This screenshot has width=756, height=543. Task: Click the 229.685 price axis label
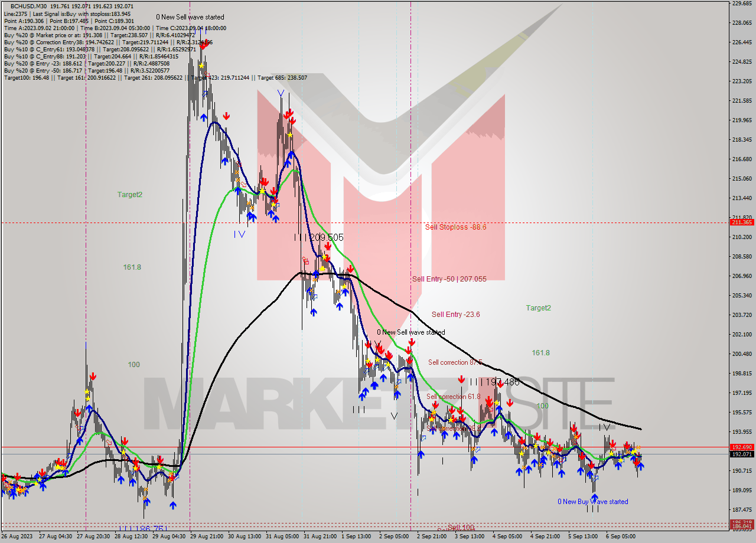(741, 4)
